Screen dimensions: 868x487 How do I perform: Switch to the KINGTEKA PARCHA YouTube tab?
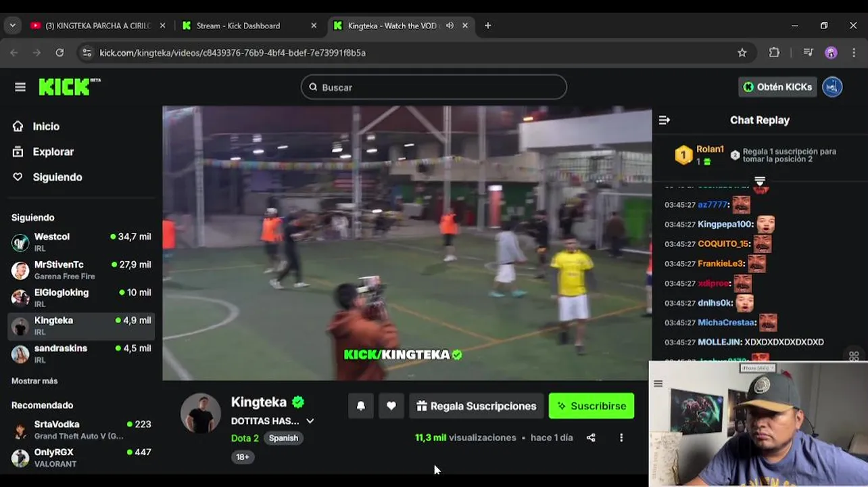coord(98,26)
